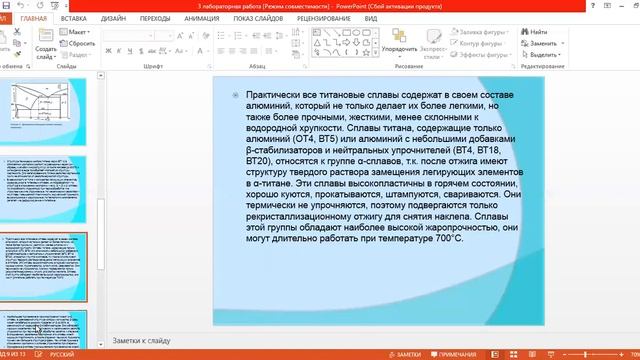Open the ВСТАВКА ribbon tab
Image resolution: width=640 pixels, height=360 pixels.
click(x=73, y=18)
